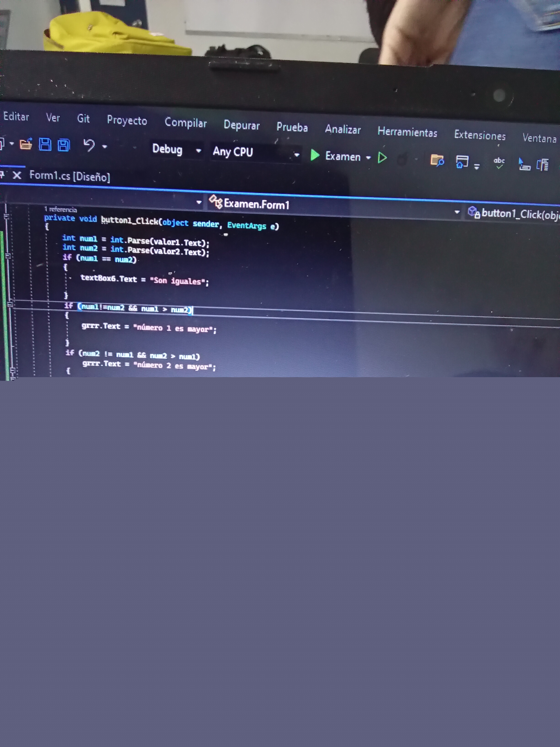The image size is (560, 747).
Task: Click the Save All icon
Action: pyautogui.click(x=63, y=145)
